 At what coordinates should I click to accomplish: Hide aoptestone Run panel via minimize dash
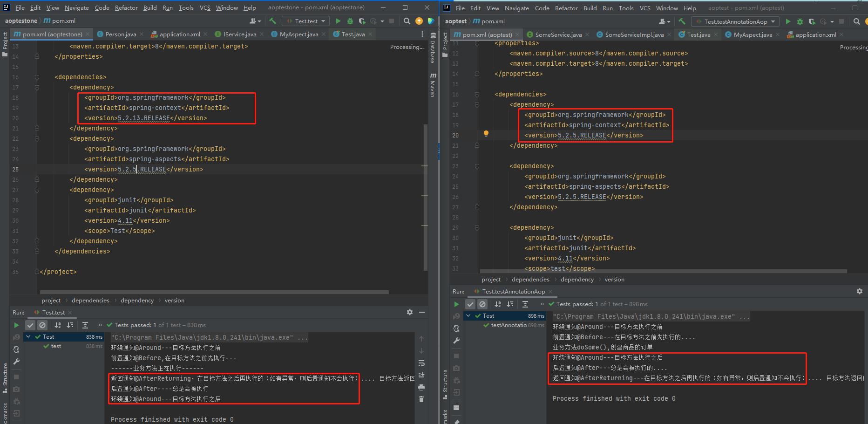[x=422, y=312]
